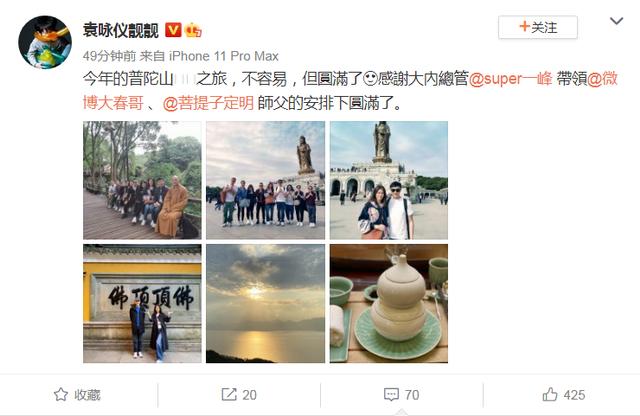Screen dimensions: 640x416
Task: View the gourd-shaped teapot photo
Action: [389, 303]
